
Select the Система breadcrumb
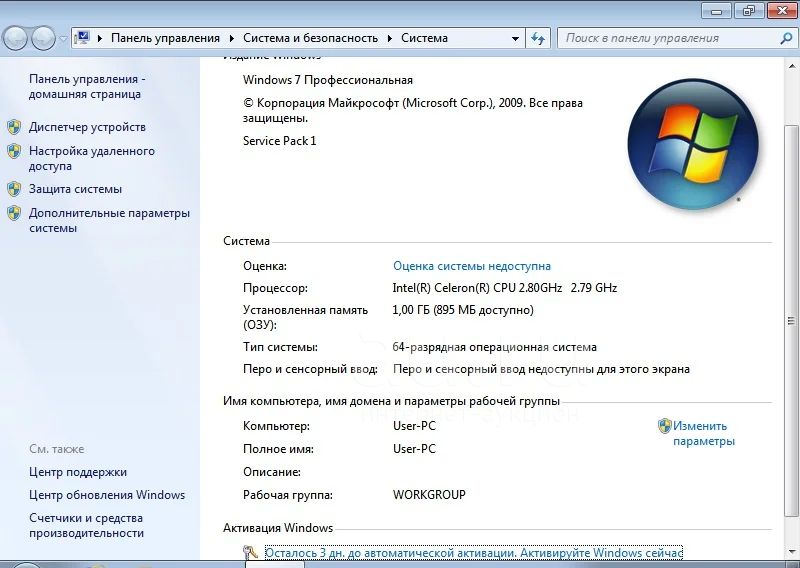click(424, 38)
